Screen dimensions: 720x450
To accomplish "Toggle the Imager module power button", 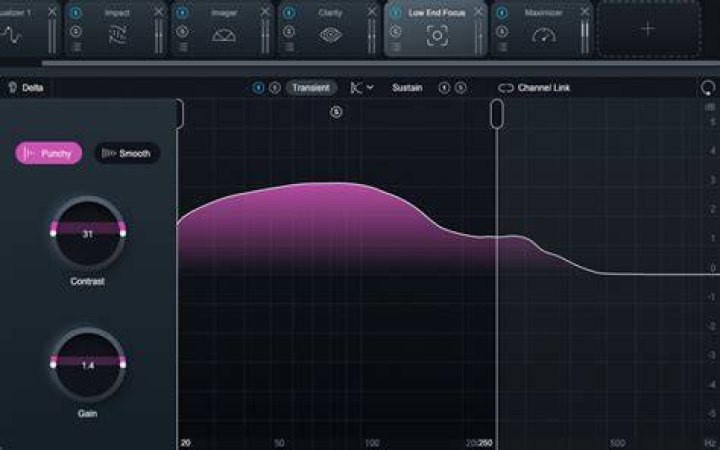I will pos(182,13).
